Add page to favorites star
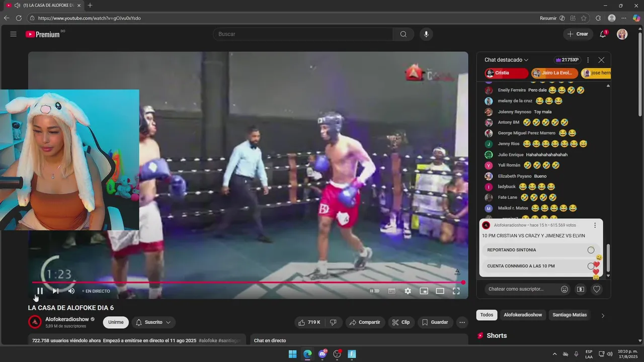Image resolution: width=644 pixels, height=362 pixels. tap(584, 18)
